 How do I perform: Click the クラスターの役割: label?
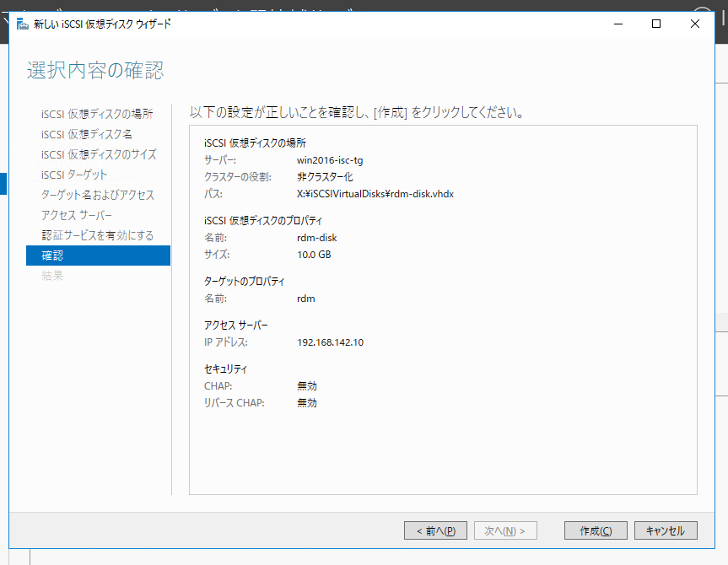238,177
